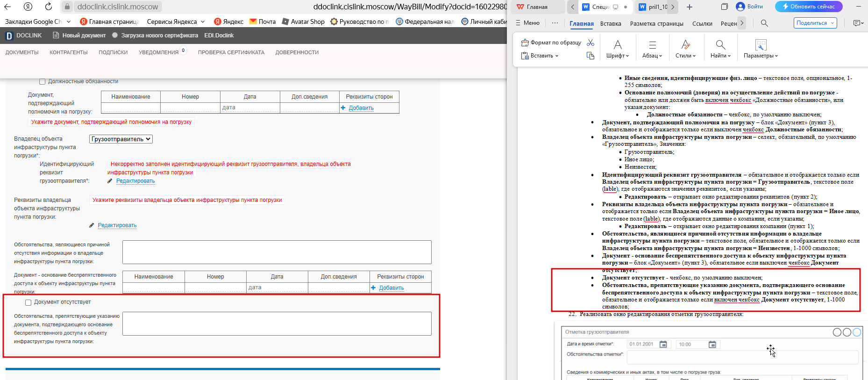The height and width of the screenshot is (380, 868).
Task: Open ПРОВЕРКА СЕРТИФИКАТА menu
Action: pyautogui.click(x=231, y=52)
